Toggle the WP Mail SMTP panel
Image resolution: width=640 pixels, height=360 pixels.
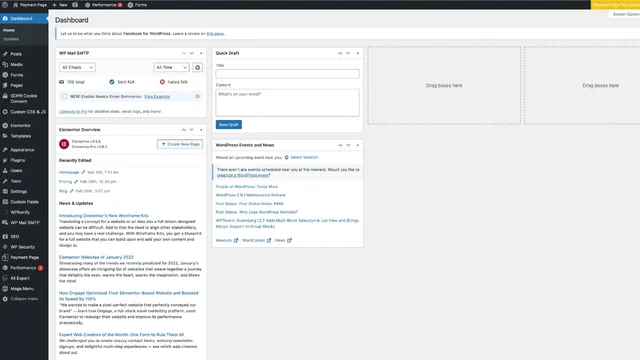pos(201,53)
